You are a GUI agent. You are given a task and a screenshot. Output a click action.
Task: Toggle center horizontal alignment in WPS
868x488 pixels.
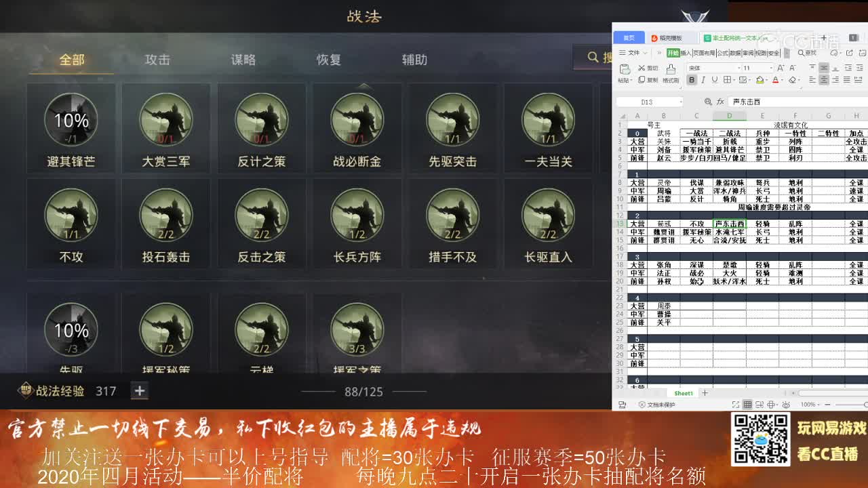tap(824, 79)
